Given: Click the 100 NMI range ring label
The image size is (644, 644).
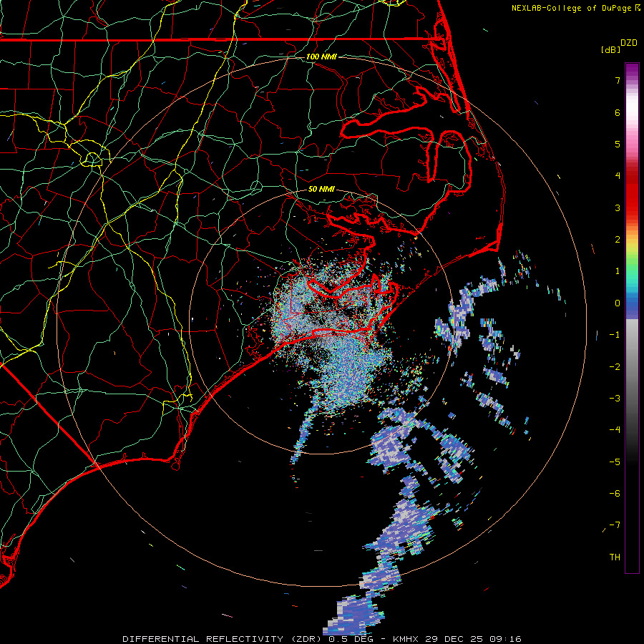Looking at the screenshot, I should (x=321, y=57).
